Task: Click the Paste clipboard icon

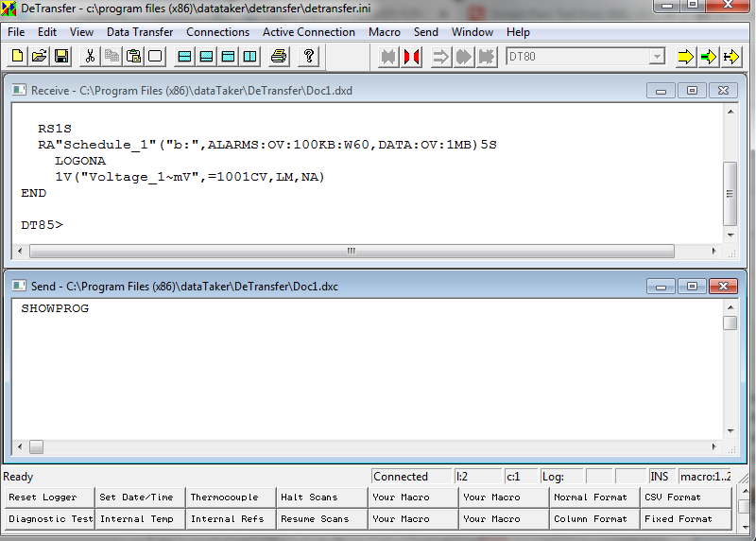Action: pyautogui.click(x=134, y=57)
